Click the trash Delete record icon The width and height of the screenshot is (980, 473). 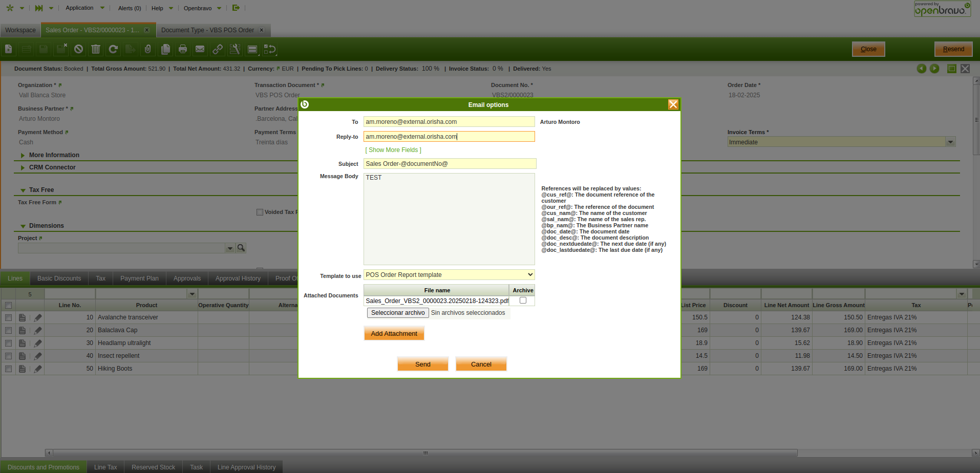[x=96, y=49]
